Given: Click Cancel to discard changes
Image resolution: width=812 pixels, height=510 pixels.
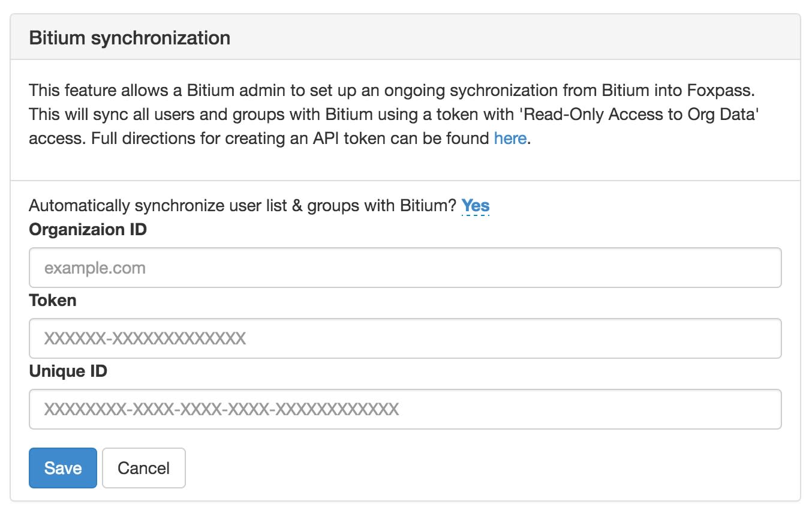Looking at the screenshot, I should tap(143, 468).
